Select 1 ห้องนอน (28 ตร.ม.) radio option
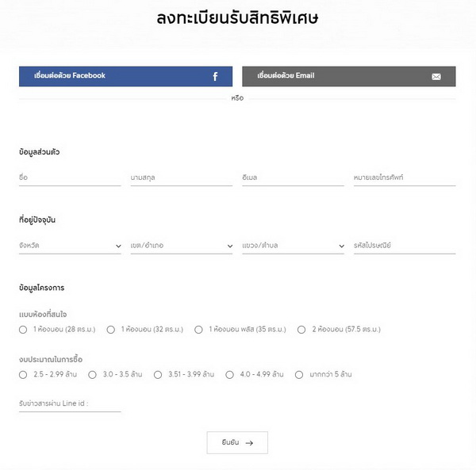476x470 pixels. 23,330
